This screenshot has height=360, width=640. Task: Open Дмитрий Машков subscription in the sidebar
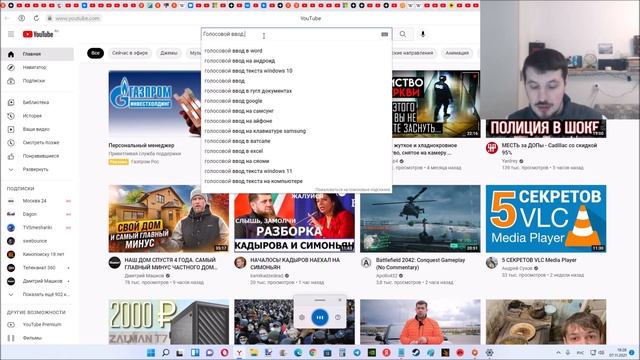(37, 281)
